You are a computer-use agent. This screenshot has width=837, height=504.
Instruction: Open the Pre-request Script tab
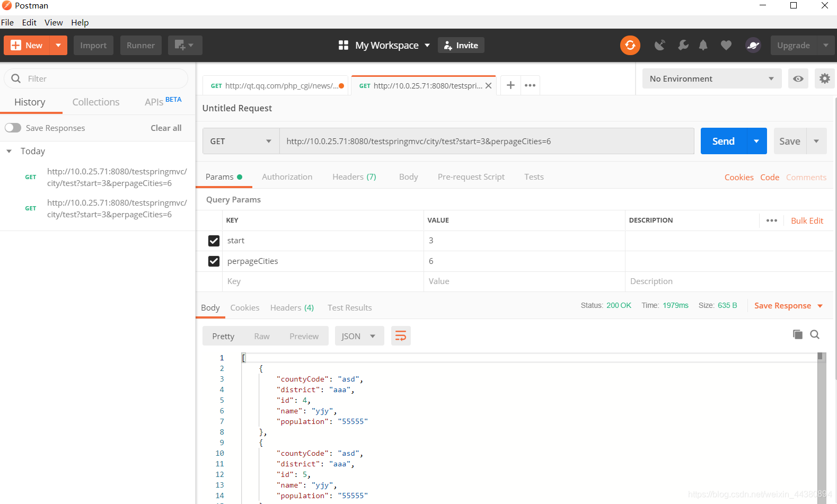click(x=471, y=176)
